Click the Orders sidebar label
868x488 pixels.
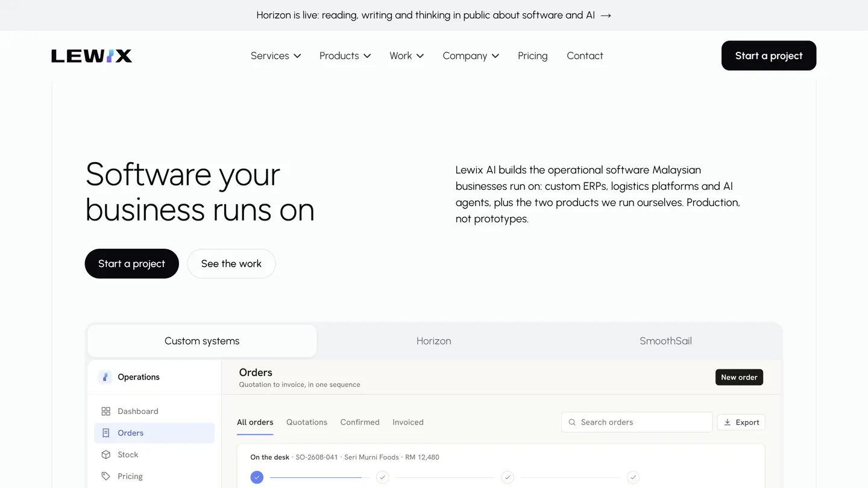pos(131,433)
